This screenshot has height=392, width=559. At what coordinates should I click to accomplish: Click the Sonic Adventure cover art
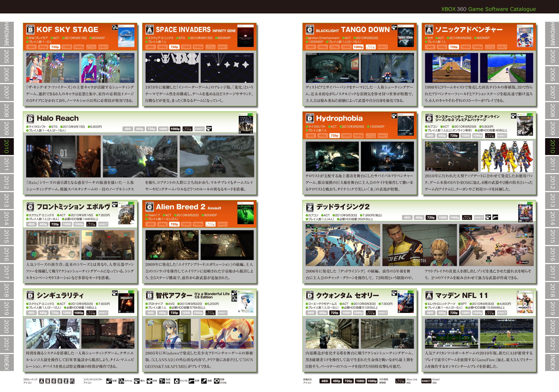tap(525, 36)
